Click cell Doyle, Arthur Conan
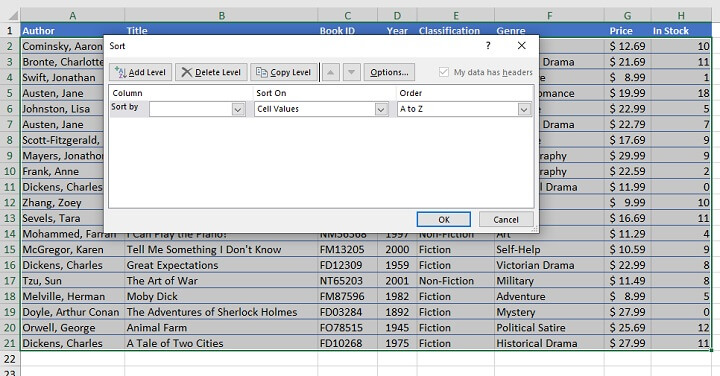The height and width of the screenshot is (376, 720). coord(73,312)
